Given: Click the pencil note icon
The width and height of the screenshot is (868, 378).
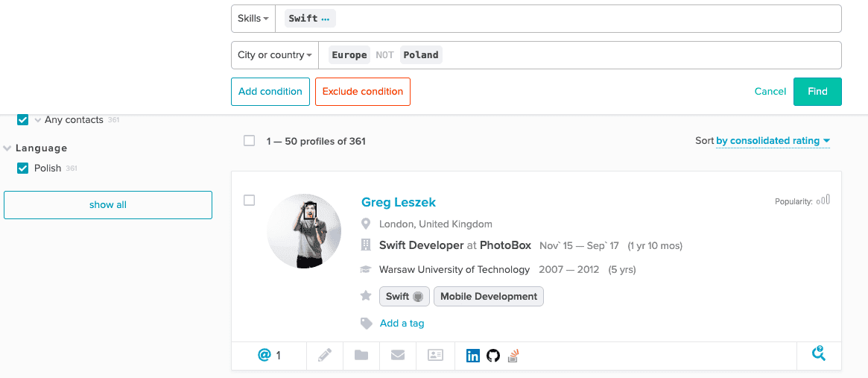Looking at the screenshot, I should coord(325,356).
